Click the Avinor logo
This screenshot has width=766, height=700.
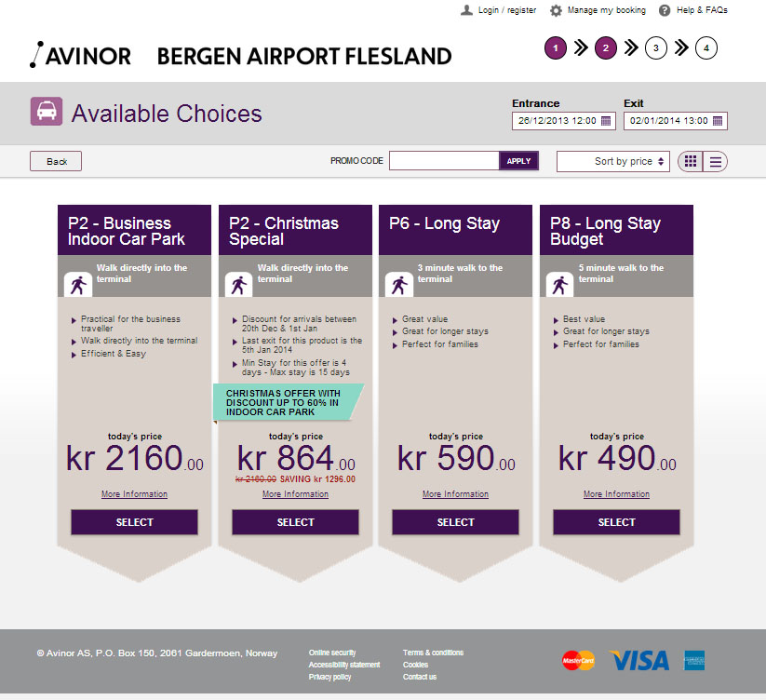click(x=80, y=55)
